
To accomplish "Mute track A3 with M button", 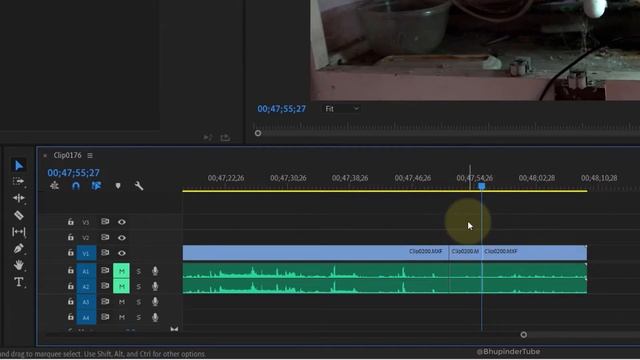I will [122, 302].
